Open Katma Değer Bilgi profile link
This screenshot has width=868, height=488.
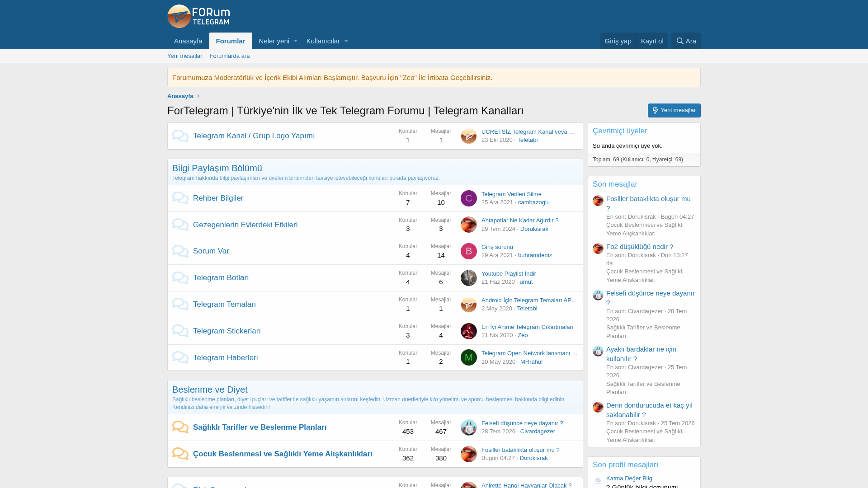tap(630, 478)
